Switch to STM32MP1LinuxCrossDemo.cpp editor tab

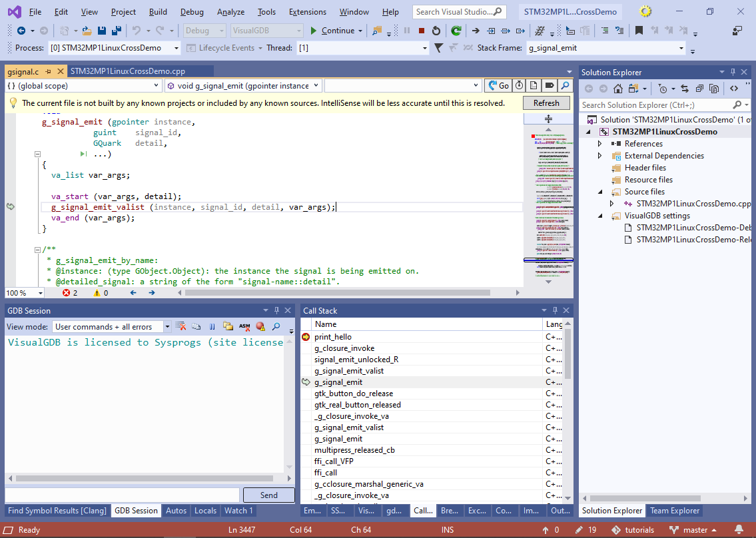pyautogui.click(x=128, y=71)
